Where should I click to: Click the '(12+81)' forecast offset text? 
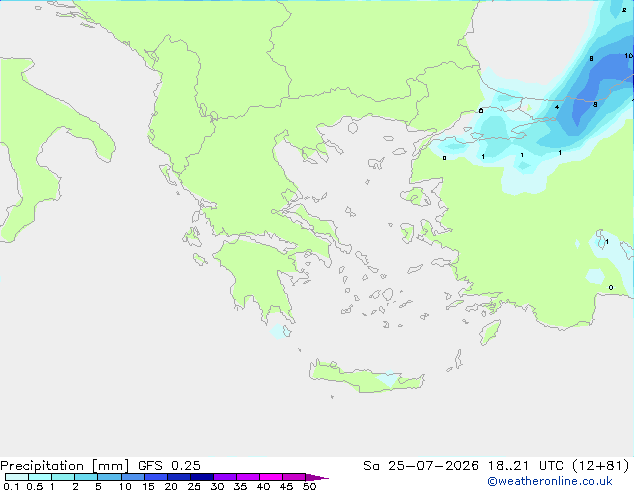(x=601, y=466)
